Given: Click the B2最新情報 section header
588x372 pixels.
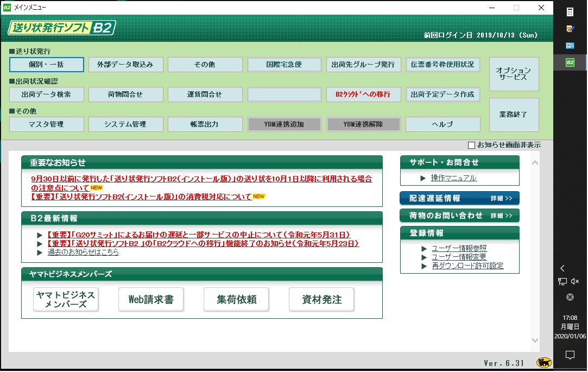Looking at the screenshot, I should [202, 218].
